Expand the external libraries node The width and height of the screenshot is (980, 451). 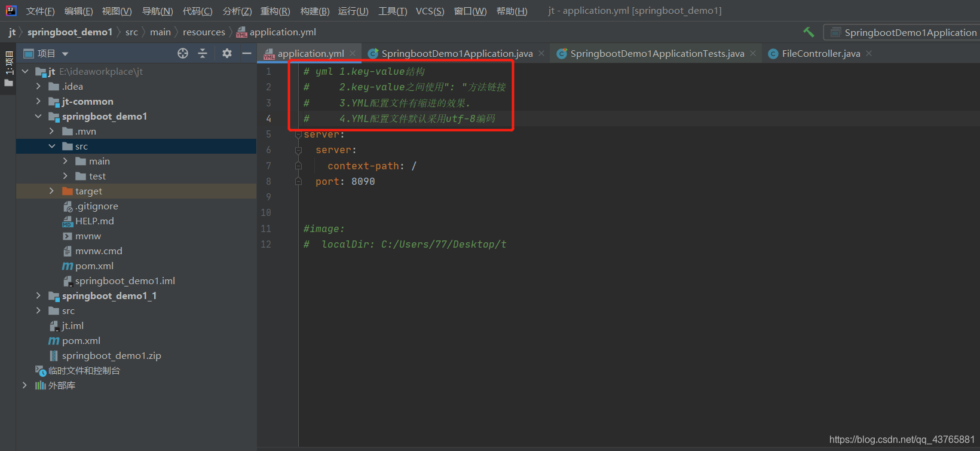24,386
